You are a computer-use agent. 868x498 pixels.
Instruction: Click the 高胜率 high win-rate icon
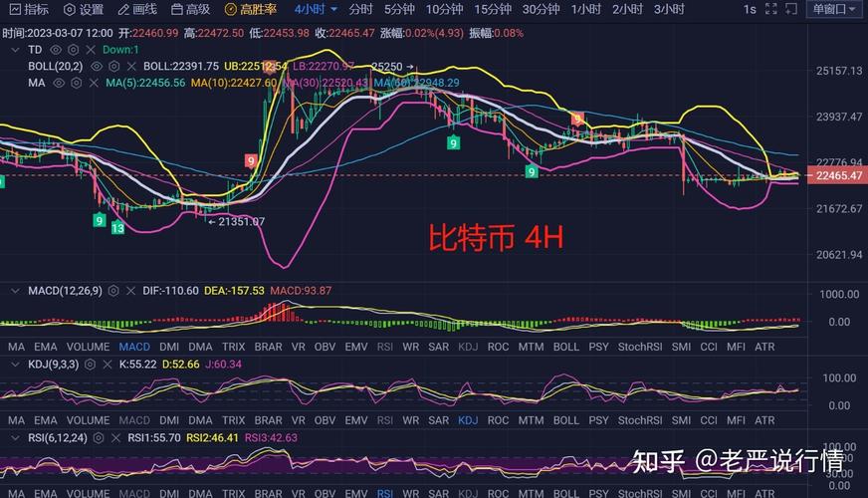[x=230, y=9]
